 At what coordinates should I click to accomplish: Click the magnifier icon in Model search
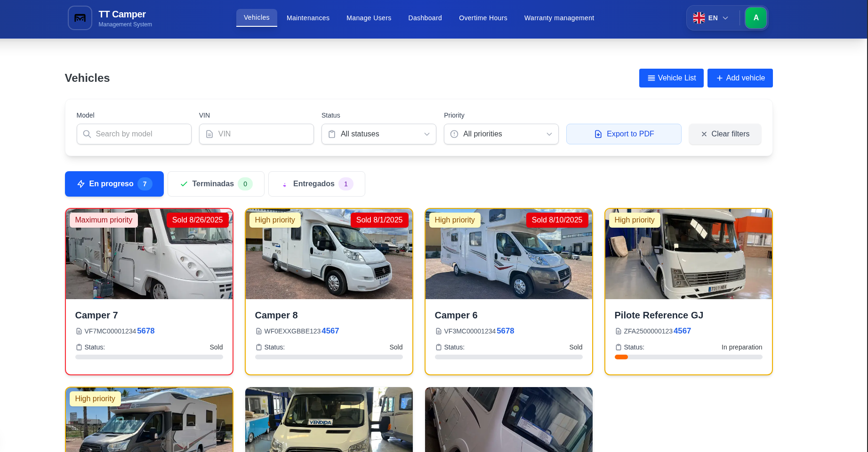87,134
